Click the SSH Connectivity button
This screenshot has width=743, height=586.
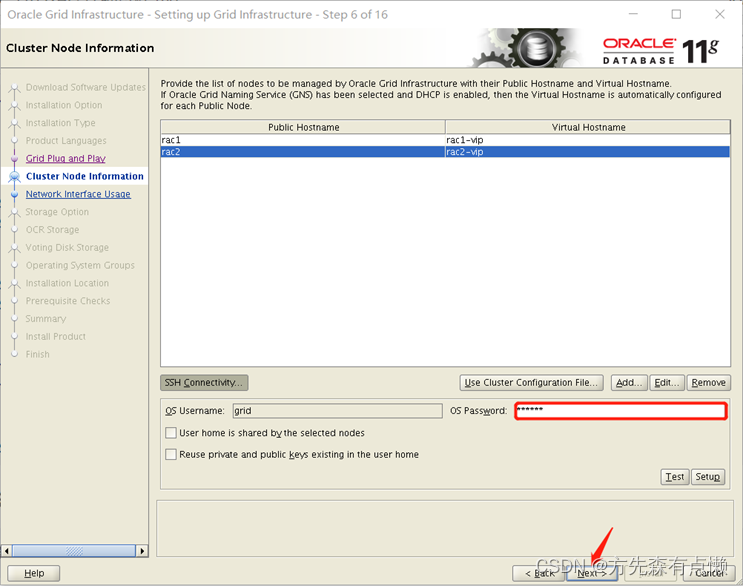click(x=204, y=383)
